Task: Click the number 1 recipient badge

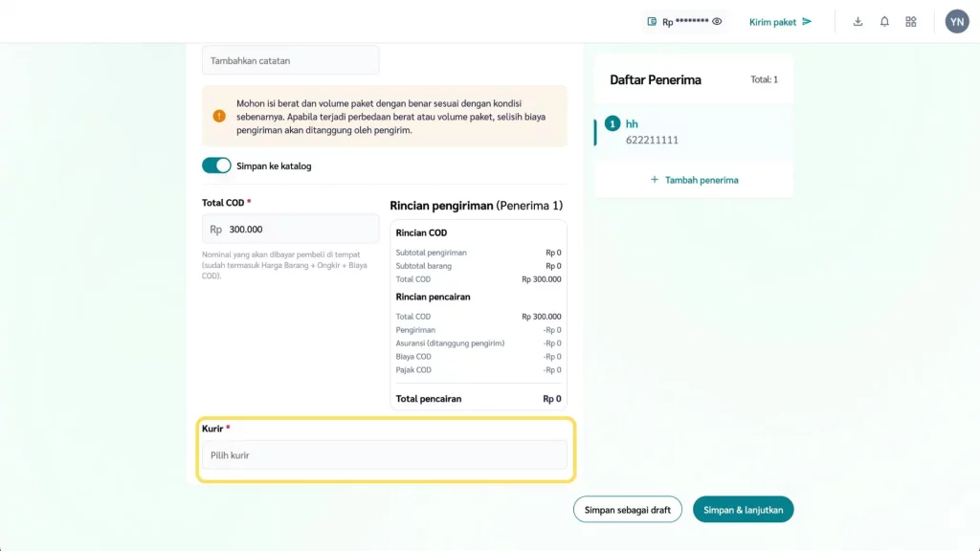Action: 612,124
